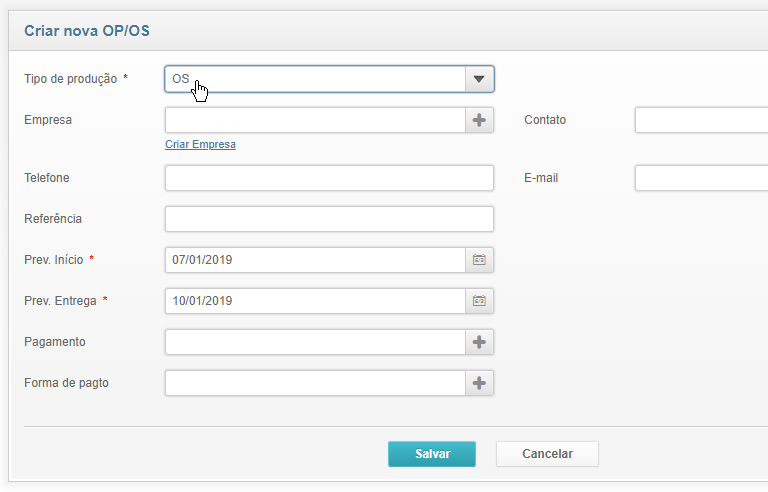The height and width of the screenshot is (492, 768).
Task: Click the plus icon beside Empresa field
Action: (479, 120)
